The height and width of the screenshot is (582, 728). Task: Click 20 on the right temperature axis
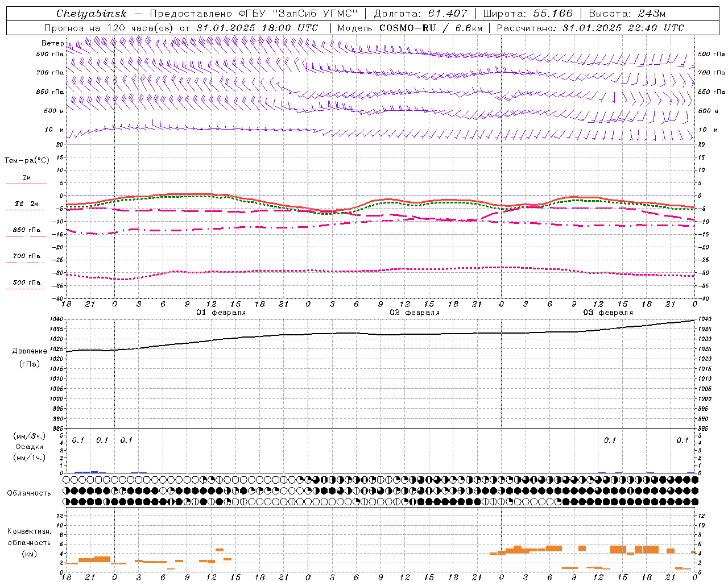click(701, 144)
